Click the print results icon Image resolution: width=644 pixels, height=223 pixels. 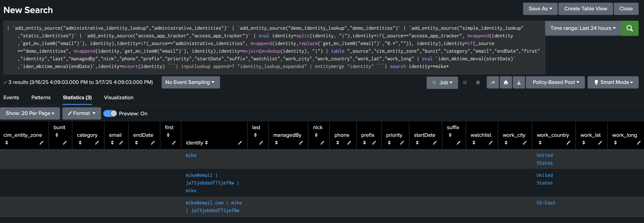pos(505,82)
